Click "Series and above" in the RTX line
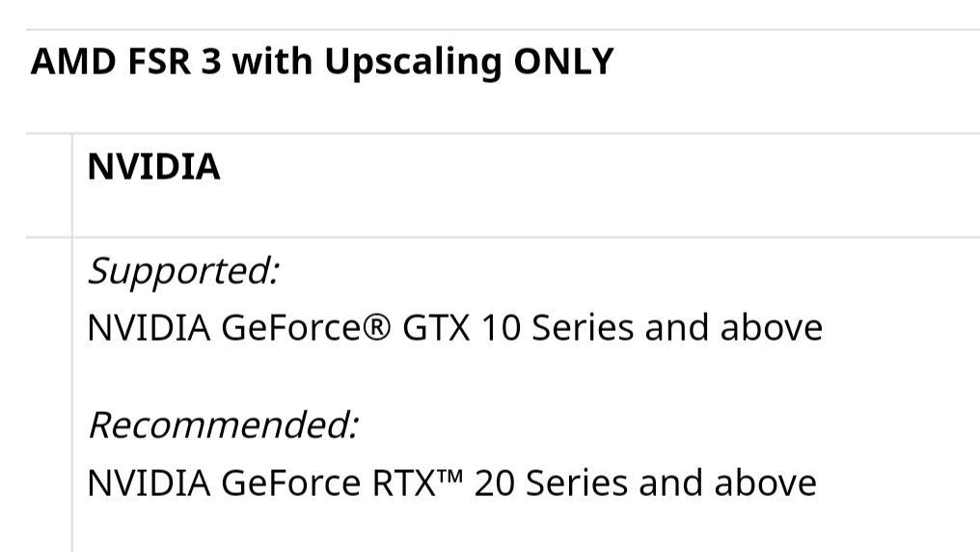 coord(671,483)
